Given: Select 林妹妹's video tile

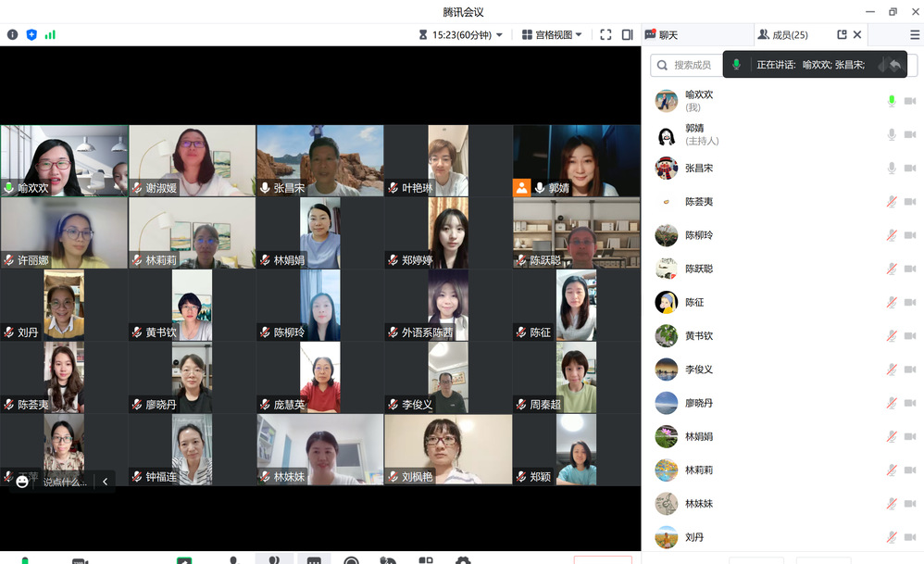Looking at the screenshot, I should click(320, 450).
